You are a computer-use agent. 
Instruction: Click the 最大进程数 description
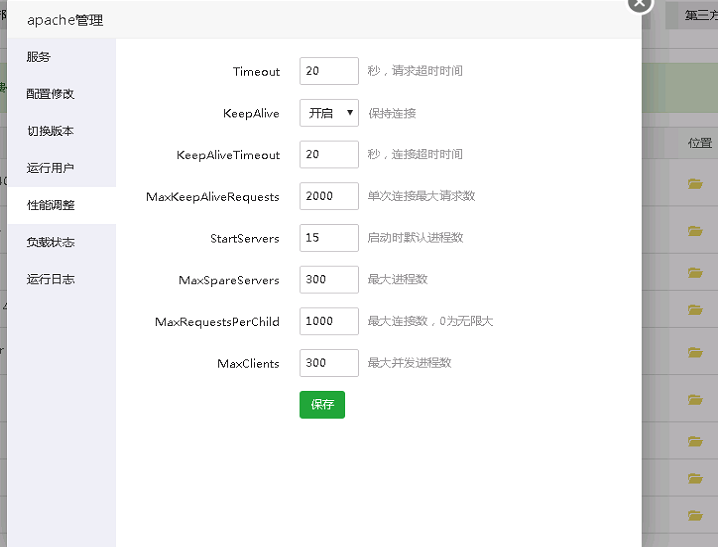click(397, 280)
